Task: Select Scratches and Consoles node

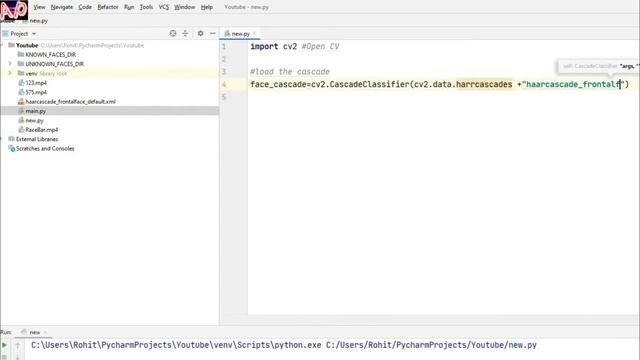Action: click(45, 149)
